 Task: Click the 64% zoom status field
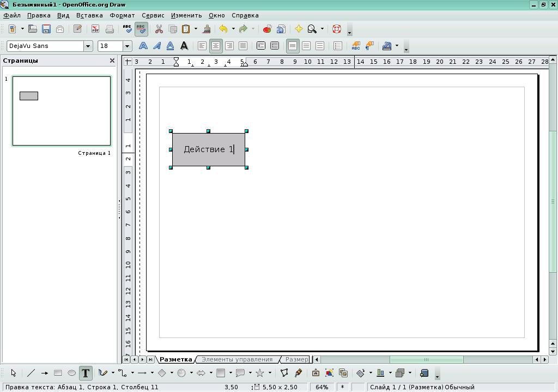(322, 387)
